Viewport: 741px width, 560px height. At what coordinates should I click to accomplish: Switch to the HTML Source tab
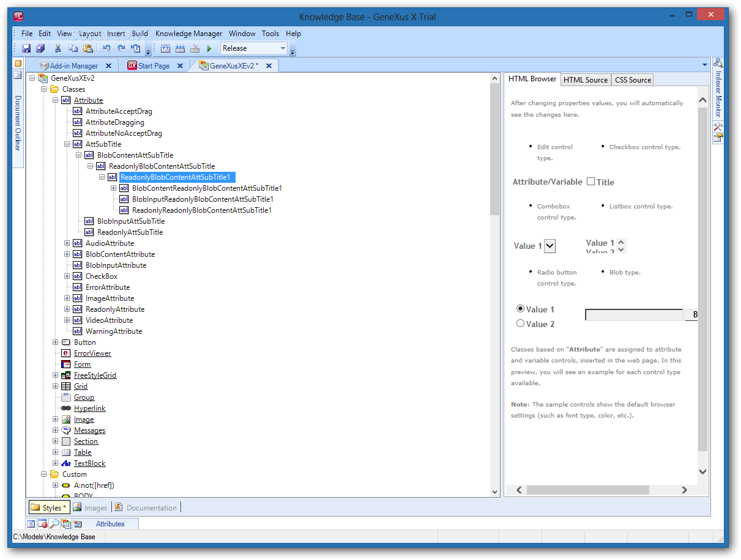pyautogui.click(x=586, y=79)
